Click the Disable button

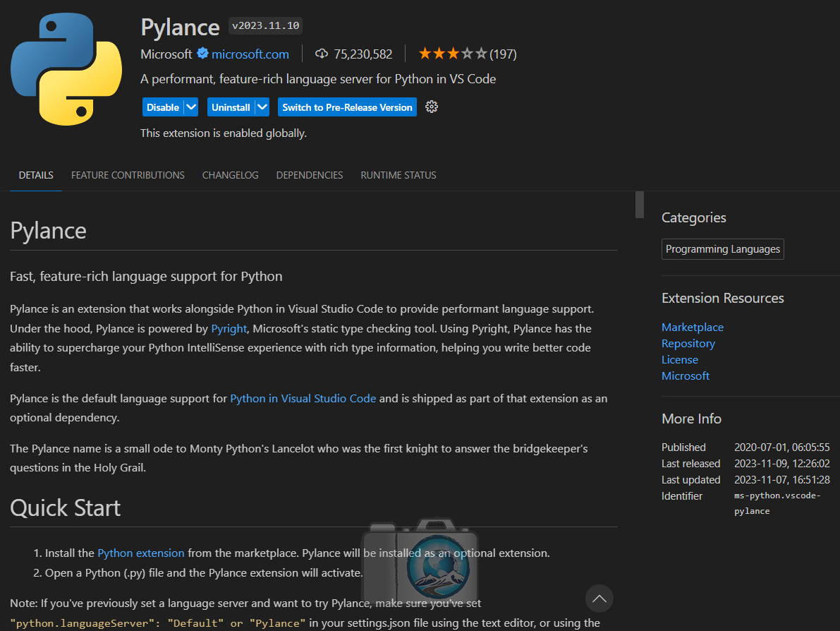tap(163, 107)
